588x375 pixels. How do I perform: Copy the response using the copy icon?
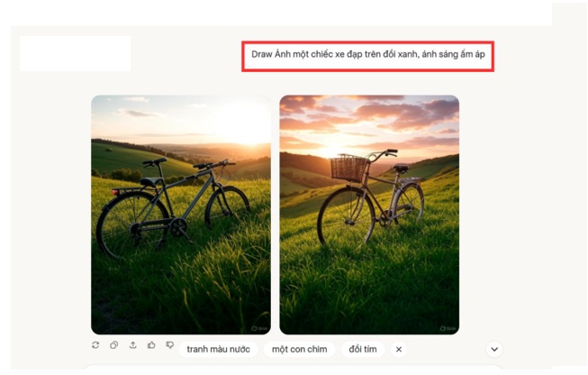tap(114, 345)
